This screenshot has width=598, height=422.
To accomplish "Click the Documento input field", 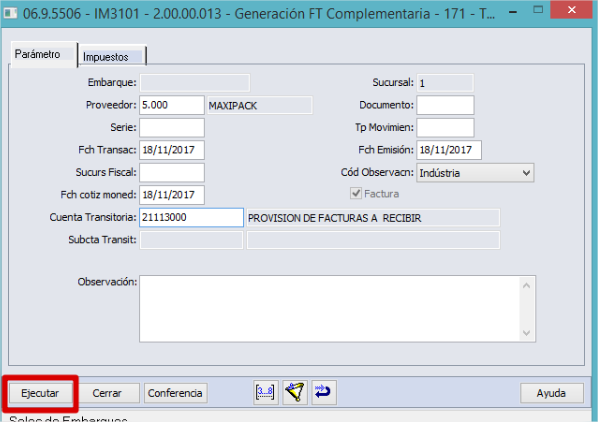I will (445, 105).
